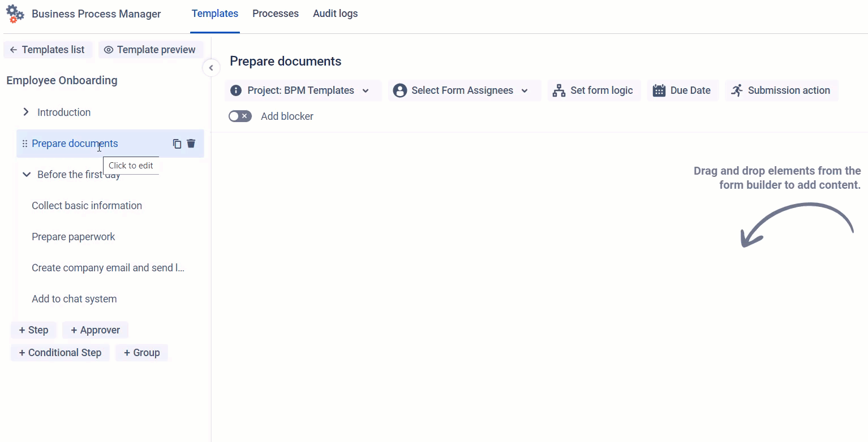The height and width of the screenshot is (442, 868).
Task: Open Template preview
Action: [x=150, y=50]
